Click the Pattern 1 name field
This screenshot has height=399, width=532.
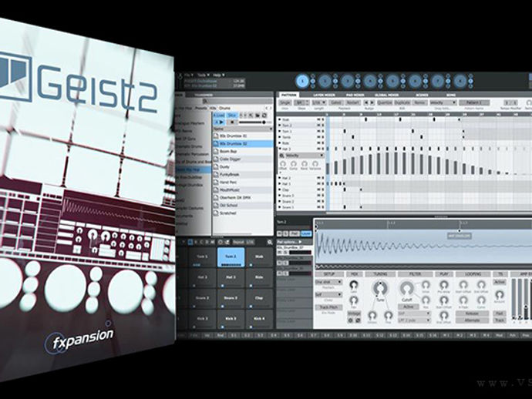click(x=474, y=102)
